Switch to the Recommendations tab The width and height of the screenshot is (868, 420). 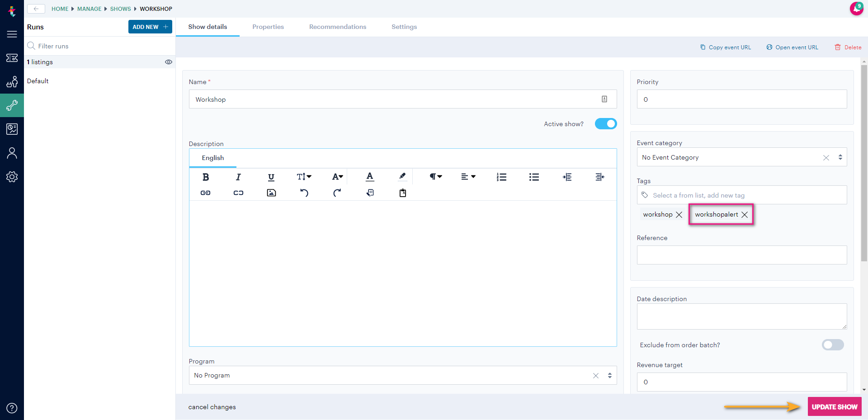coord(338,27)
